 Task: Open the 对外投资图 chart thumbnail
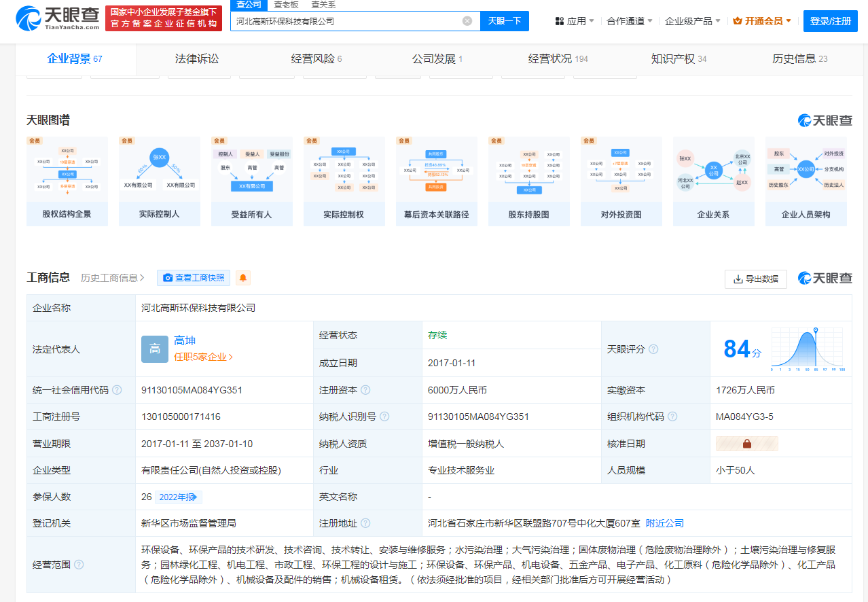tap(621, 181)
